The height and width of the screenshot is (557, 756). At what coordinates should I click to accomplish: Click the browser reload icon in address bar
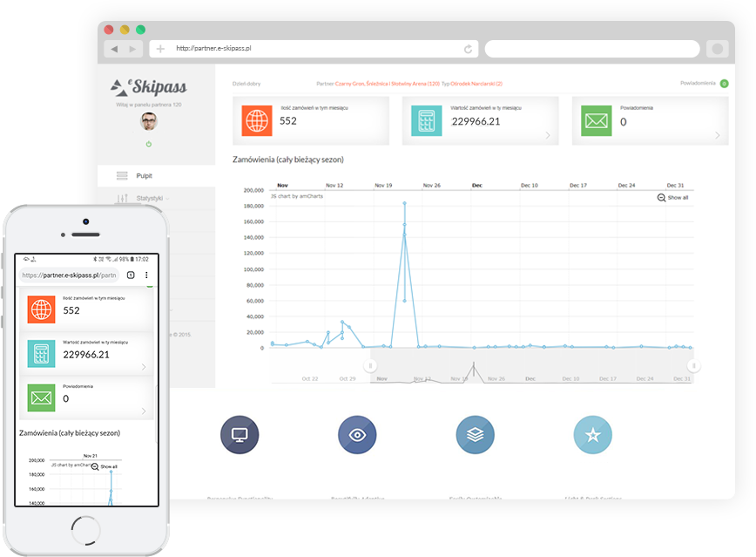[x=469, y=49]
